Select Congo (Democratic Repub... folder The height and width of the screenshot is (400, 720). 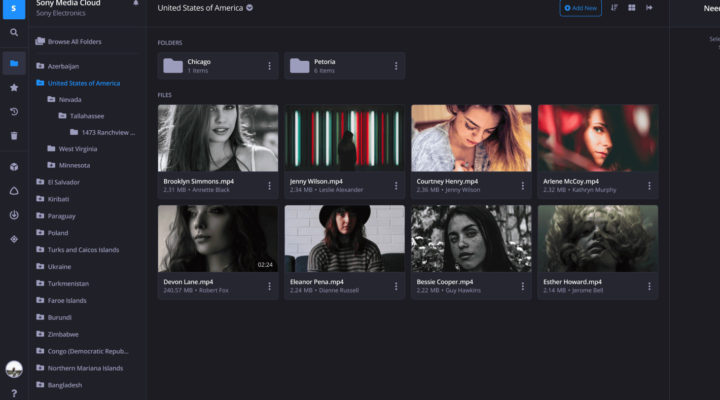(x=83, y=351)
